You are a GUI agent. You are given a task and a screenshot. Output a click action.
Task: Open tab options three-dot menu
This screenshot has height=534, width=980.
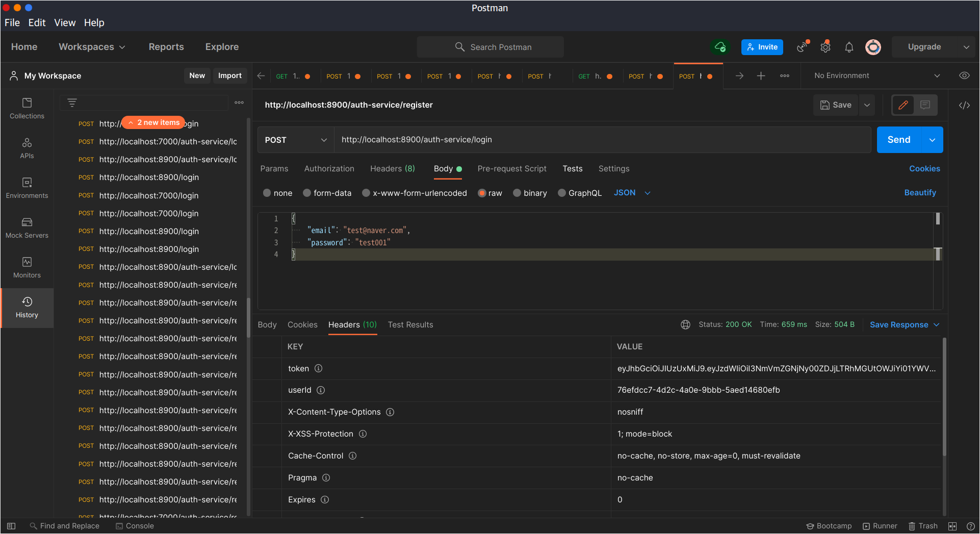(x=785, y=75)
